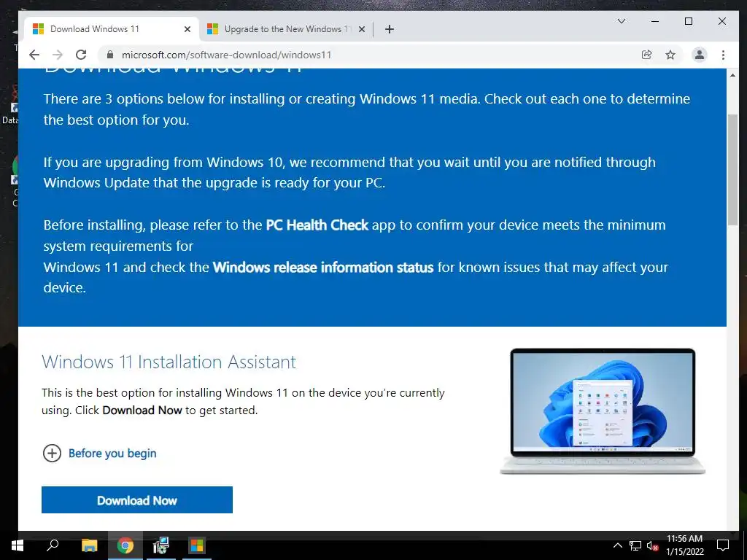747x560 pixels.
Task: Open the Windows Start menu
Action: pyautogui.click(x=18, y=545)
